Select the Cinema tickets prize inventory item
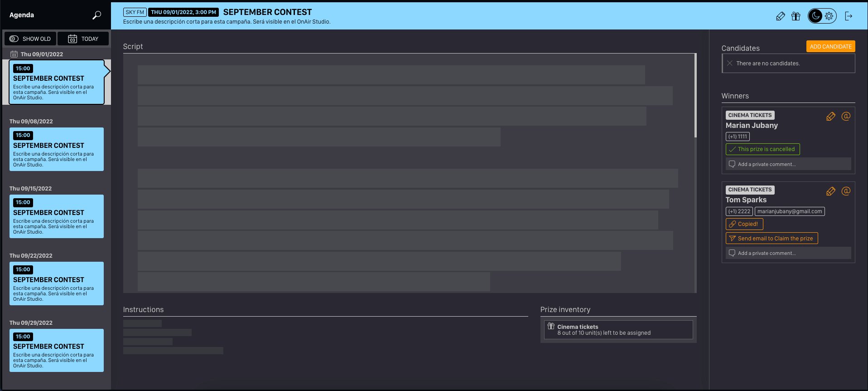The image size is (868, 391). tap(618, 330)
